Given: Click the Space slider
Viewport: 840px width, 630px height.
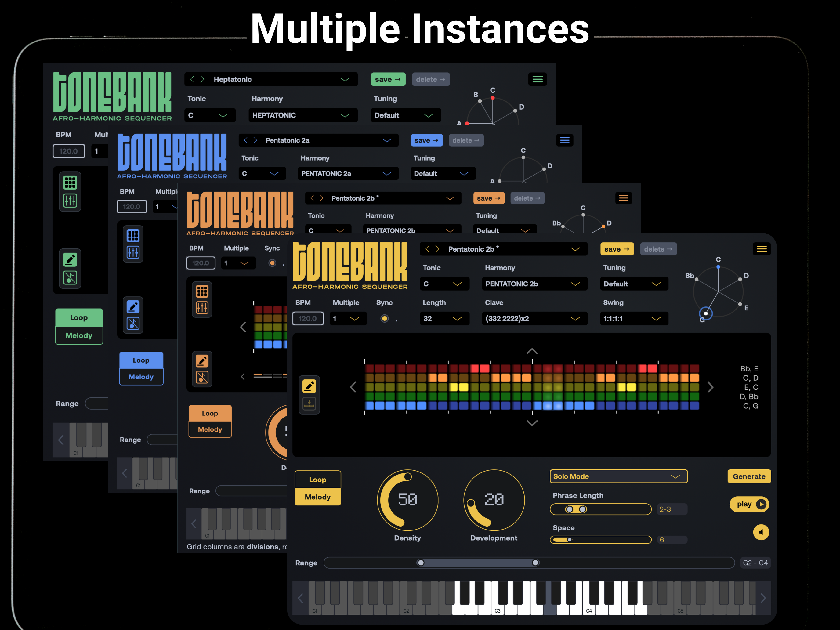Looking at the screenshot, I should 600,540.
